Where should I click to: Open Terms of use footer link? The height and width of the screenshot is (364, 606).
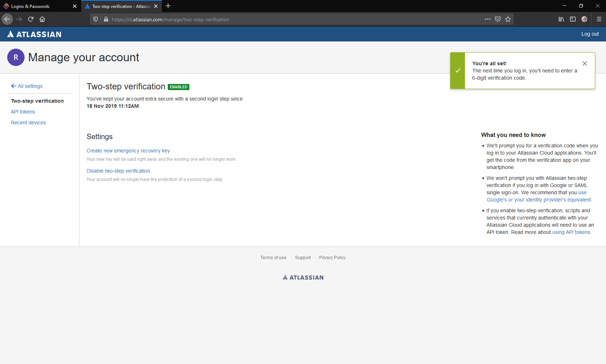[273, 258]
